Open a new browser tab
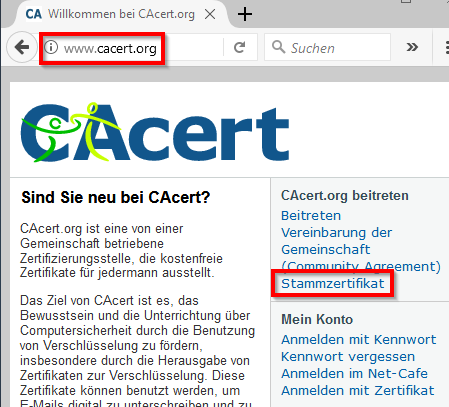The width and height of the screenshot is (449, 407). point(245,14)
